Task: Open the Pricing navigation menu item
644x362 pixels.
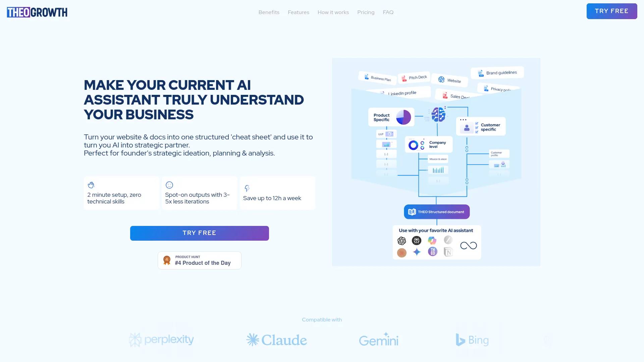Action: click(x=365, y=12)
